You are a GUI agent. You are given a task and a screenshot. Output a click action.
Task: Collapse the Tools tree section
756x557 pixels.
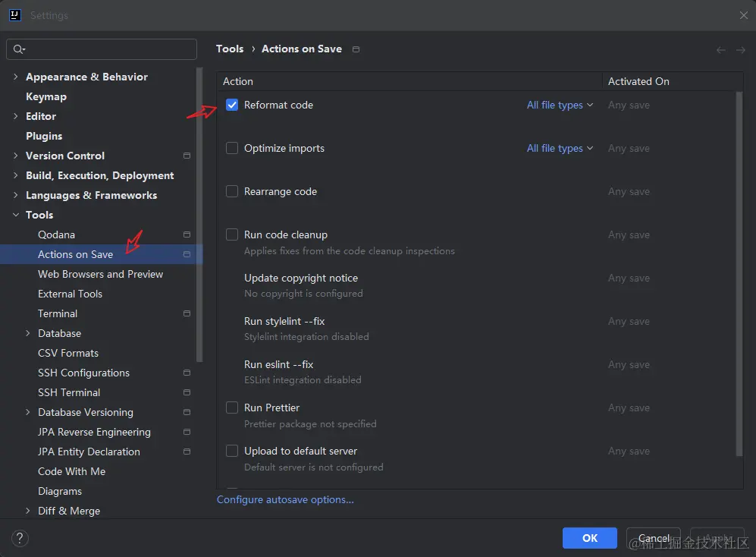(x=16, y=215)
